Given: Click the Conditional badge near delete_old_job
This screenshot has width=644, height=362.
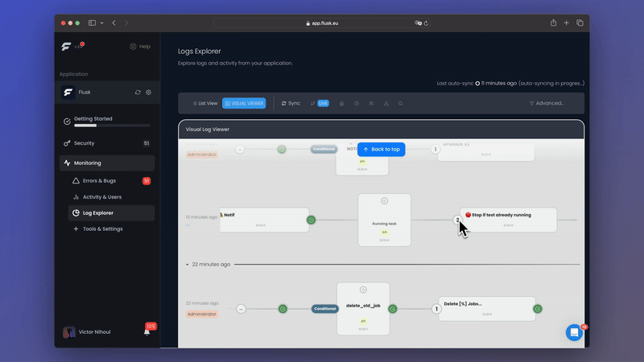Looking at the screenshot, I should coord(325,309).
